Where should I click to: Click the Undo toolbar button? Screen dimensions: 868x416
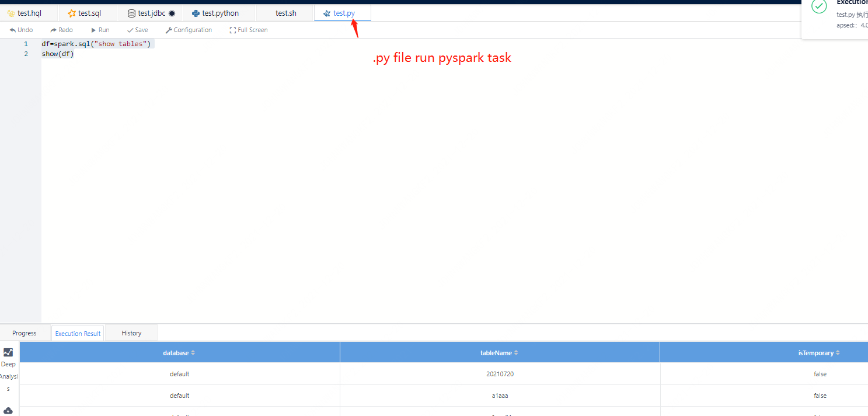coord(22,30)
